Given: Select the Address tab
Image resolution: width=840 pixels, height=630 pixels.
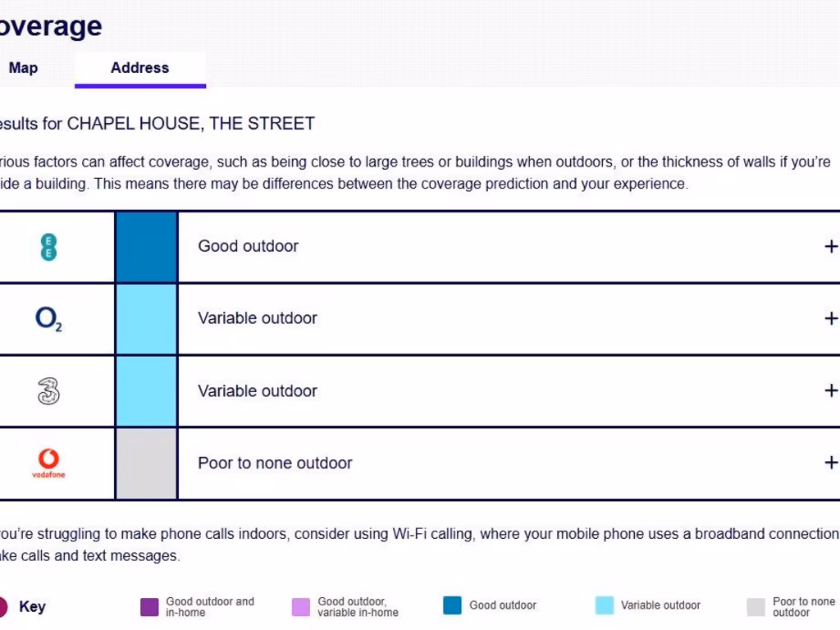Looking at the screenshot, I should (x=139, y=68).
